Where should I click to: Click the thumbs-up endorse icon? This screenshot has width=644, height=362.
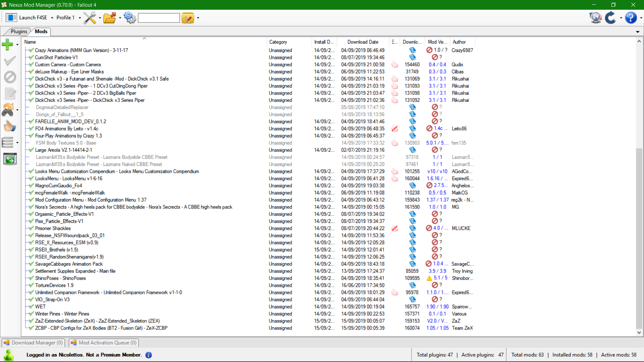coord(10,126)
